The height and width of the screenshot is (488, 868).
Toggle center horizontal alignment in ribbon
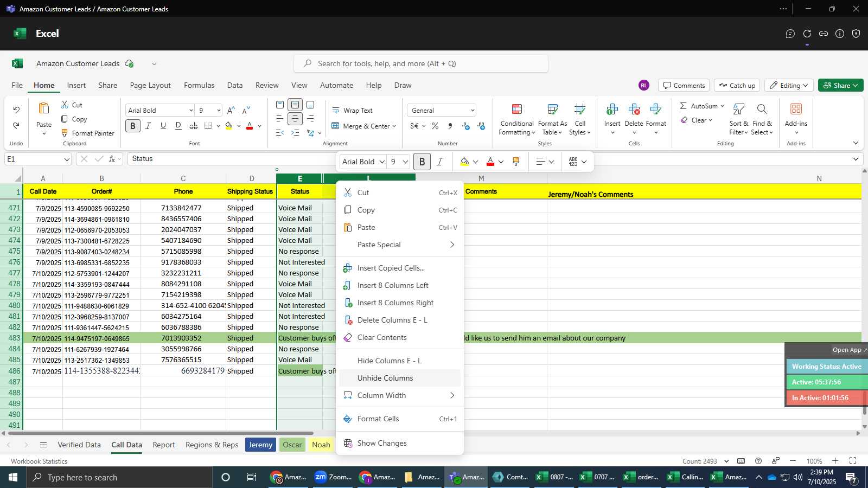coord(295,118)
